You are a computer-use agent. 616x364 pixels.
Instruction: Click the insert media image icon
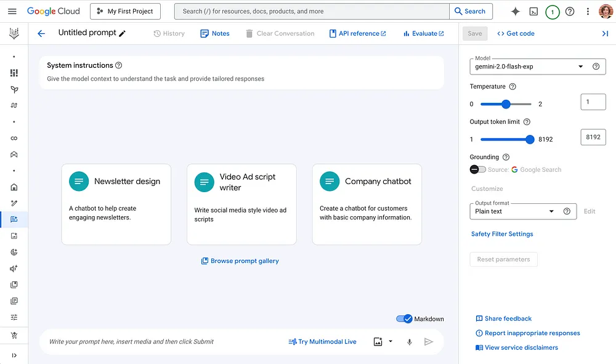[x=378, y=342]
